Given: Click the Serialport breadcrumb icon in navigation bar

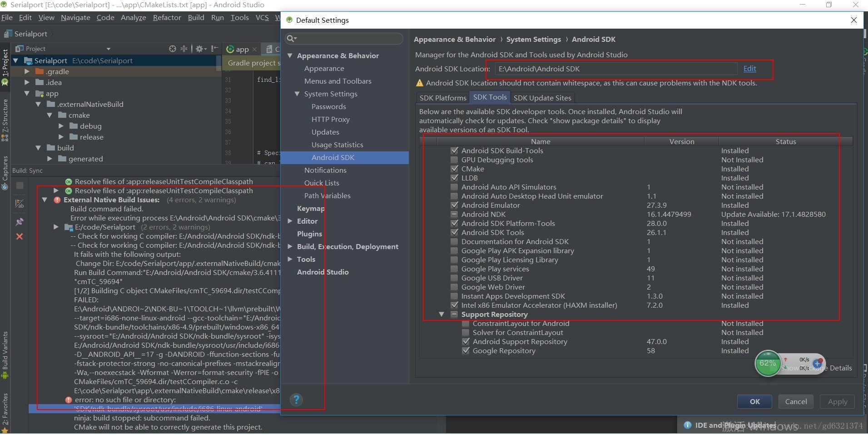Looking at the screenshot, I should pos(8,34).
